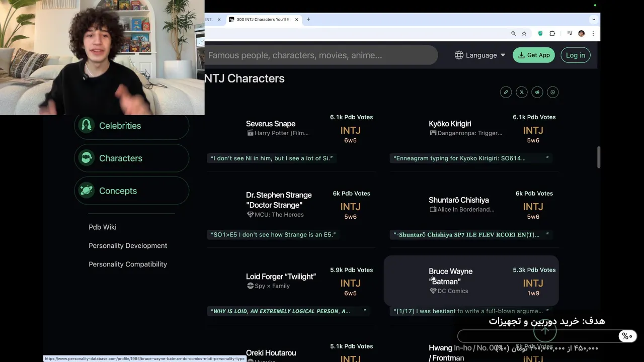Click the scroll-to-top arrow button
The image size is (644, 362).
(545, 331)
